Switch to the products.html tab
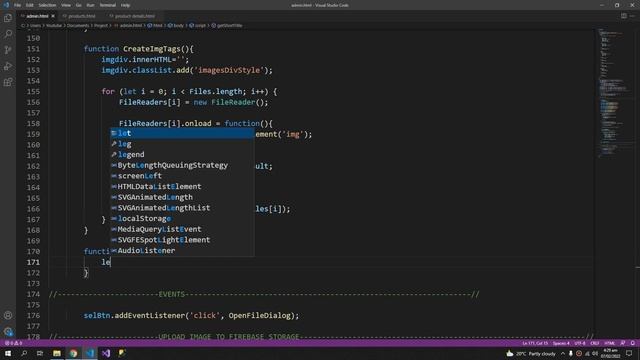The width and height of the screenshot is (640, 360). [81, 16]
